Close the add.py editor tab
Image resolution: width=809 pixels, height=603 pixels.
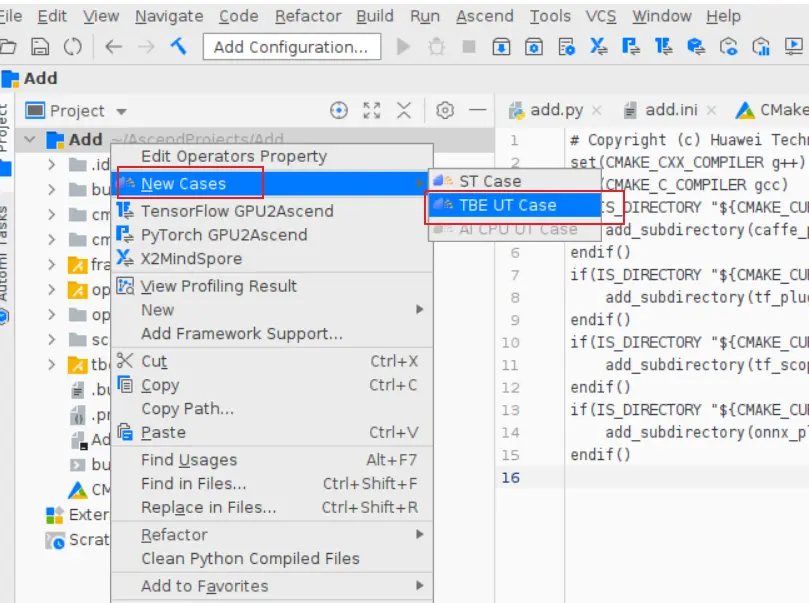[596, 110]
